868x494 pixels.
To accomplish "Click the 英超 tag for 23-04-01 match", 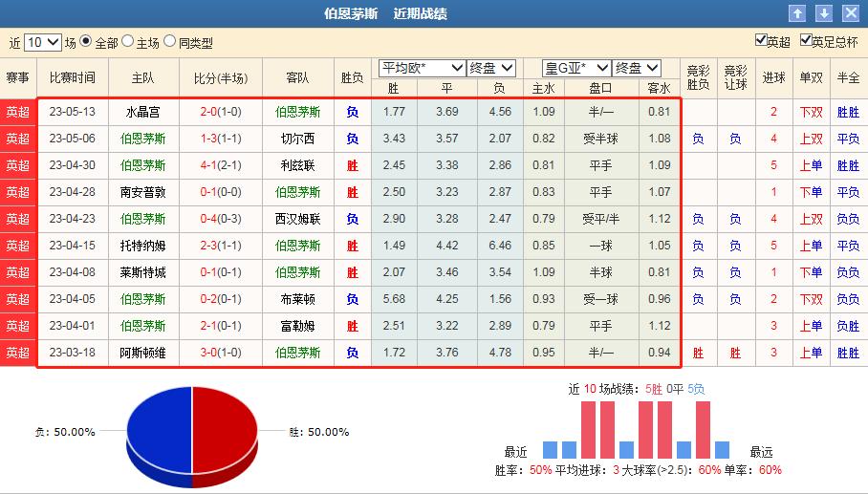I will pyautogui.click(x=18, y=326).
